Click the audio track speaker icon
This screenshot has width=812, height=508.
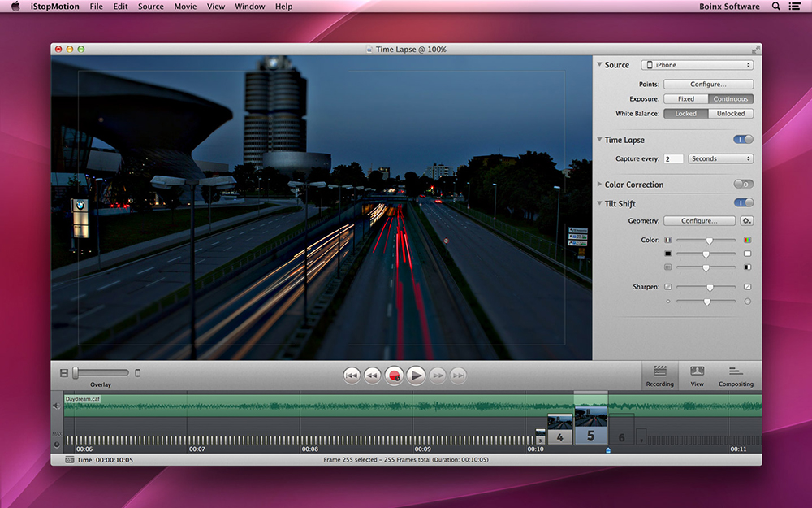pyautogui.click(x=57, y=405)
